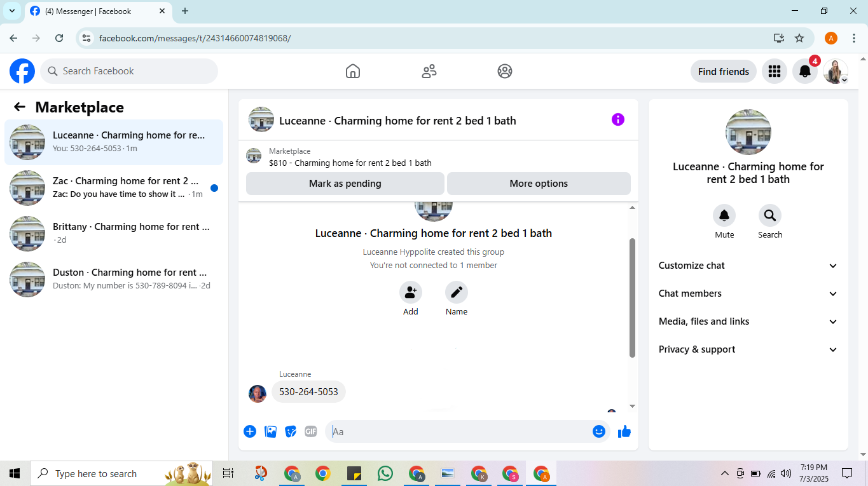Send a thumbs-up like
Image resolution: width=868 pixels, height=486 pixels.
pos(624,431)
